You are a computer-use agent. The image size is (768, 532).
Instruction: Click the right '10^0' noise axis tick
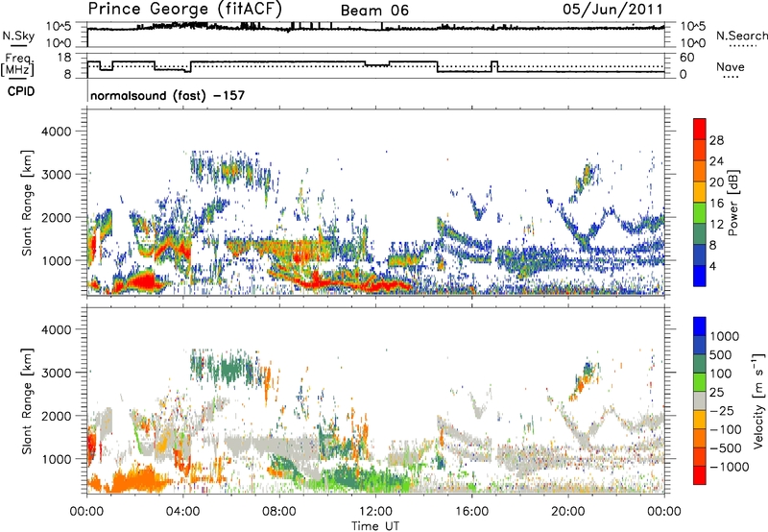[x=692, y=43]
